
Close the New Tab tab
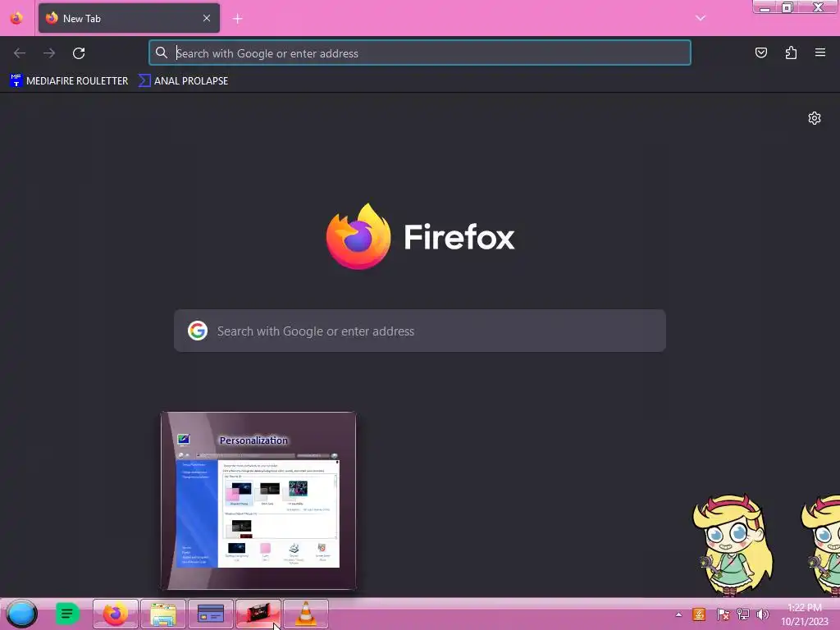pos(207,18)
